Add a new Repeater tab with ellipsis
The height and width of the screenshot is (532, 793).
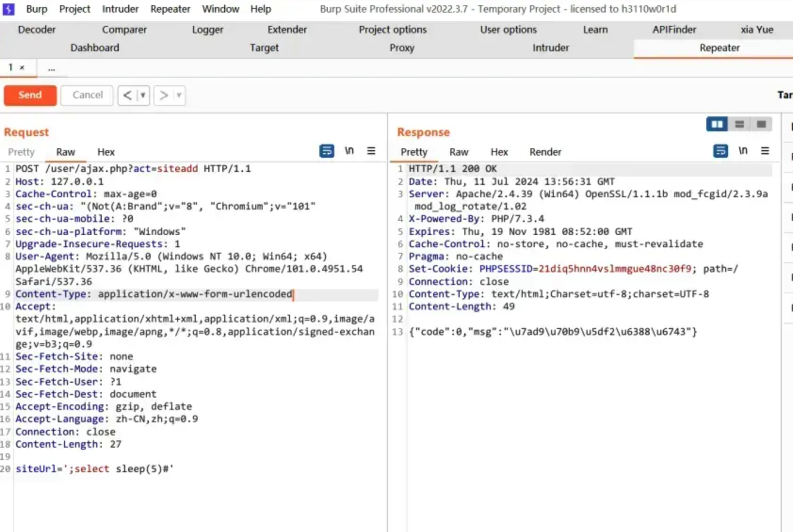pyautogui.click(x=51, y=69)
